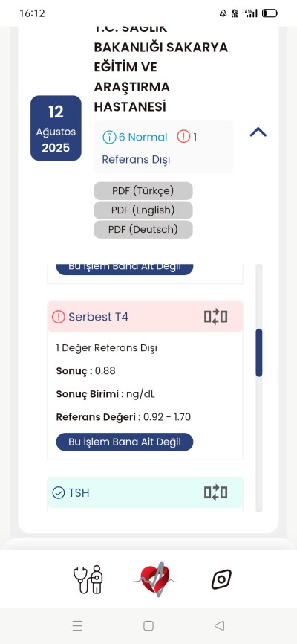Download PDF (Deutsch) report
The height and width of the screenshot is (644, 297).
[x=143, y=230]
